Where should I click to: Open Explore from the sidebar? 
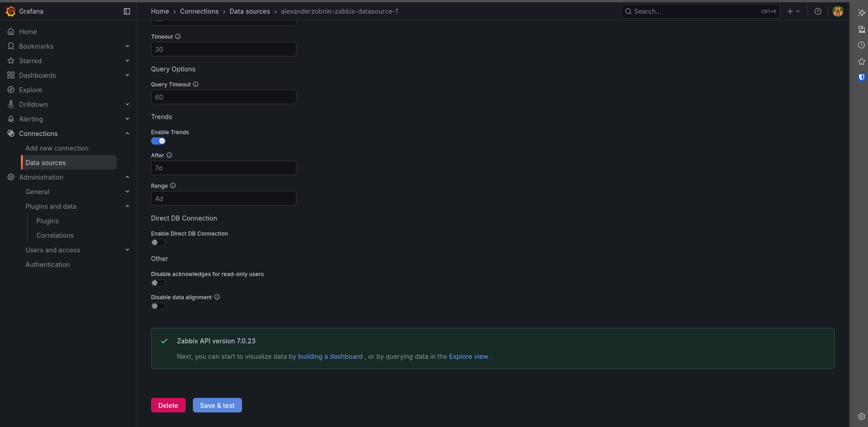coord(30,90)
